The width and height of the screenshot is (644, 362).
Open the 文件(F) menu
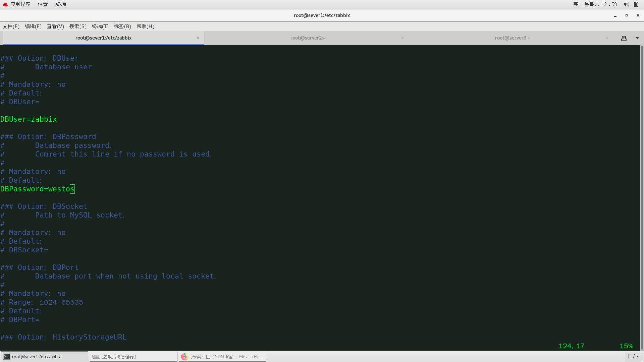point(11,26)
